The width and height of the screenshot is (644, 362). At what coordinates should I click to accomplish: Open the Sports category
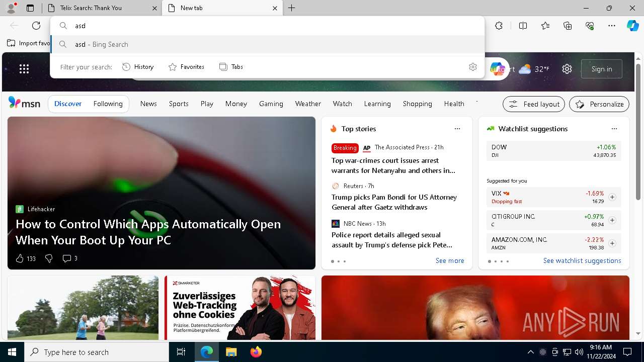179,104
